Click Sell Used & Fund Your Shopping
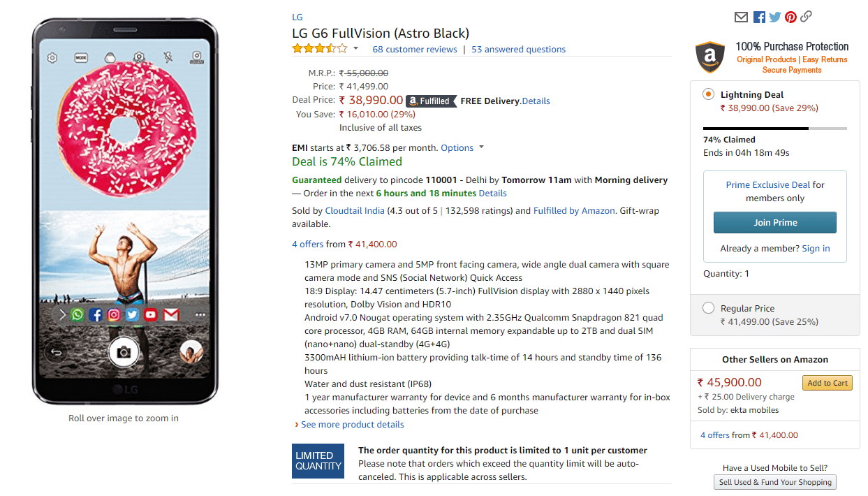Screen dimensions: 868x496 775,482
